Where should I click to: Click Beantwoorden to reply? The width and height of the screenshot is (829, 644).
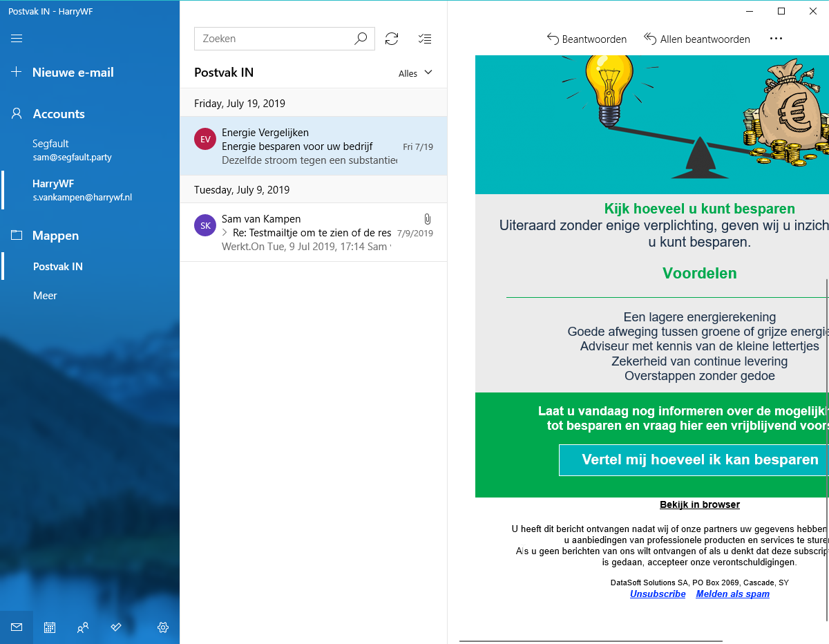[587, 39]
